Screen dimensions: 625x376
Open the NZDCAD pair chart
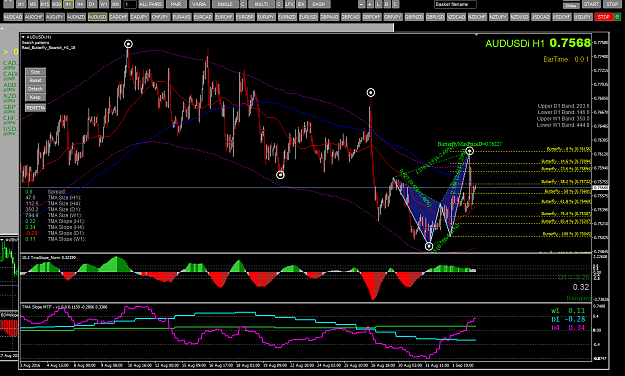456,17
